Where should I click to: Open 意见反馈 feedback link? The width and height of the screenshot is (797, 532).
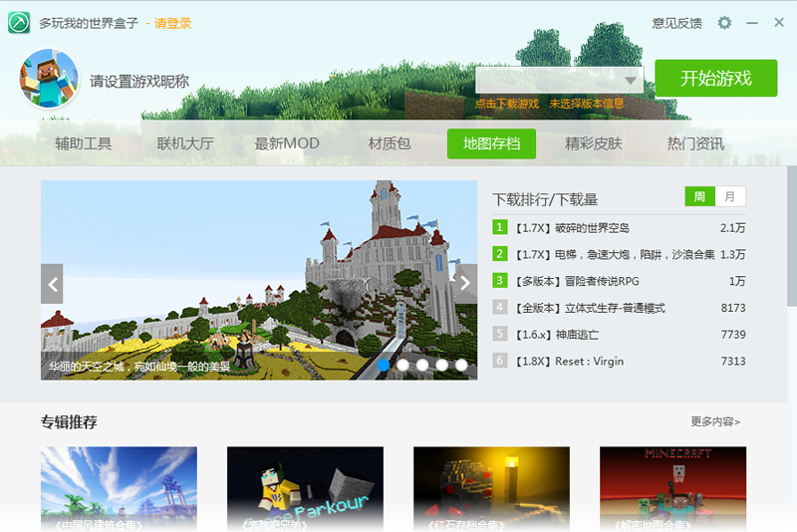pos(677,23)
